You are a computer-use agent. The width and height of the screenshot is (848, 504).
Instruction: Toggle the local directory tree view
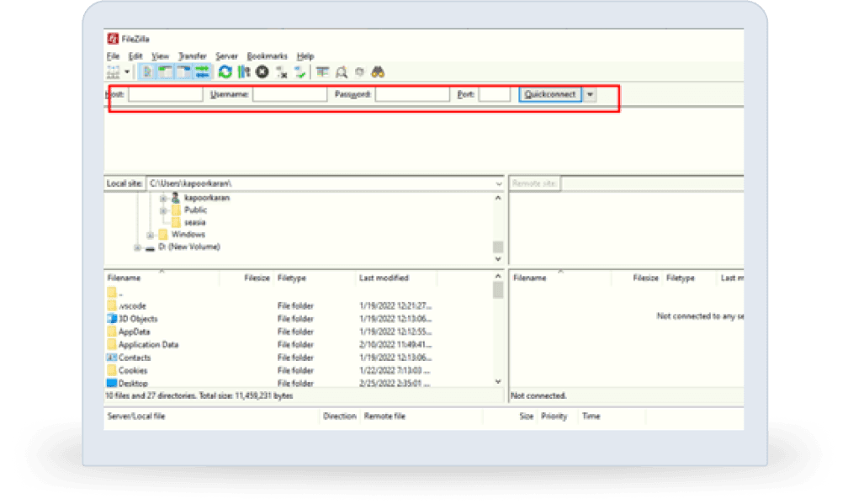166,72
